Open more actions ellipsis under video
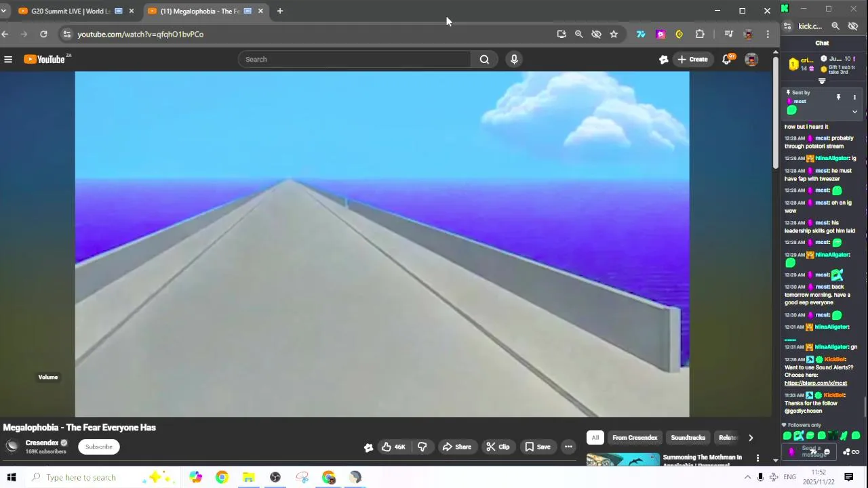 568,447
